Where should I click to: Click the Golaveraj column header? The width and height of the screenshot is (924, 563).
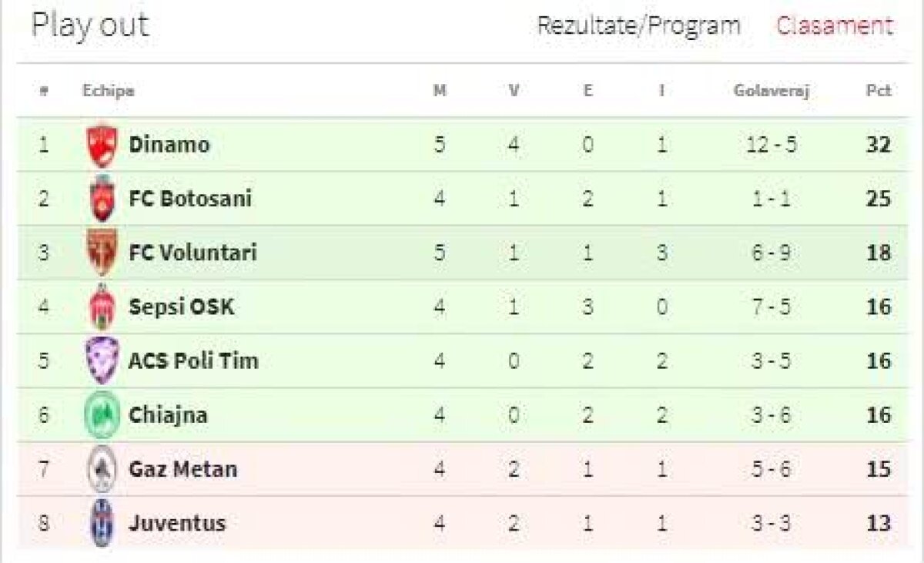(x=772, y=91)
